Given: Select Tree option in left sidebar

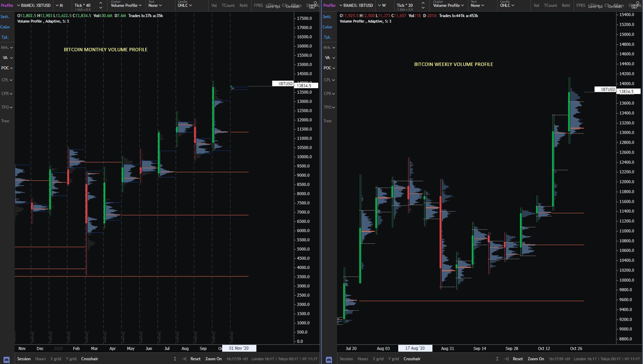Looking at the screenshot, I should [5, 121].
